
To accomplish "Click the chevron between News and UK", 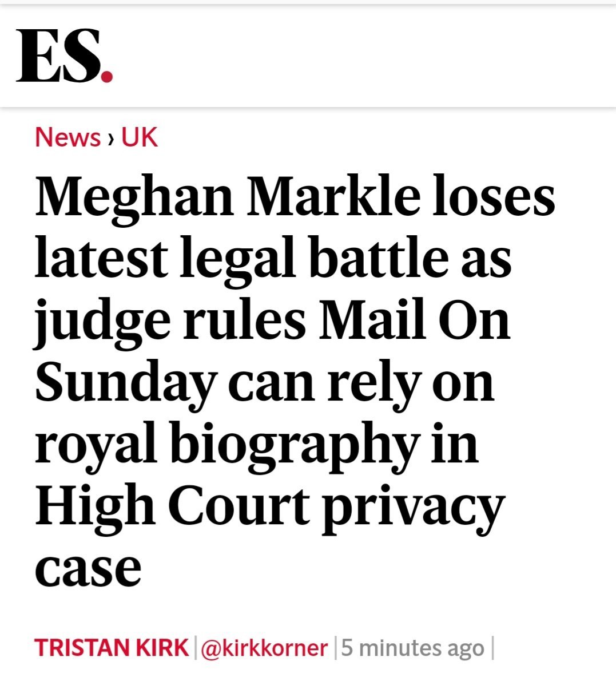I will click(111, 139).
